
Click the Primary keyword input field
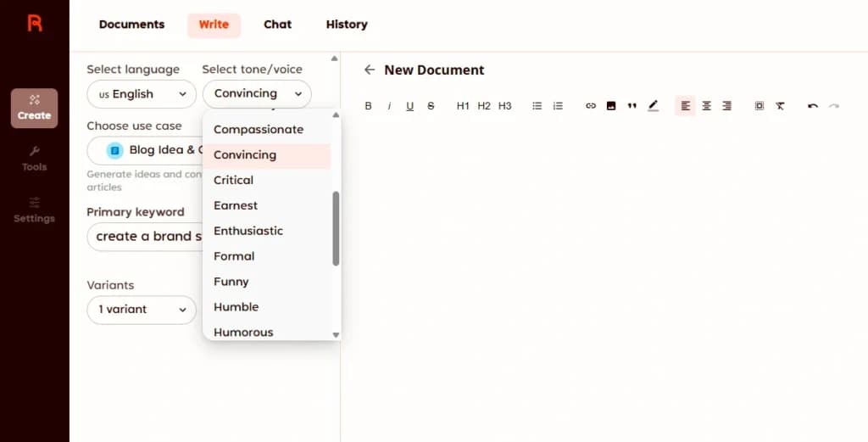click(145, 237)
